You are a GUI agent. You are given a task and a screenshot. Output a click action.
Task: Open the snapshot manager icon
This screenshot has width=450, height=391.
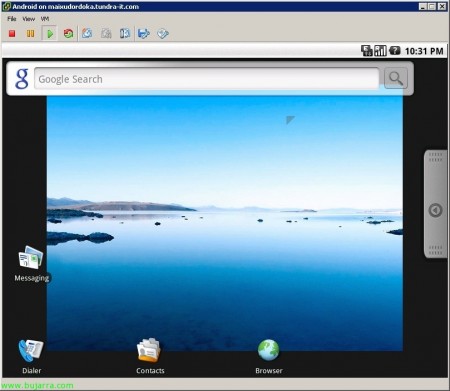click(x=125, y=33)
